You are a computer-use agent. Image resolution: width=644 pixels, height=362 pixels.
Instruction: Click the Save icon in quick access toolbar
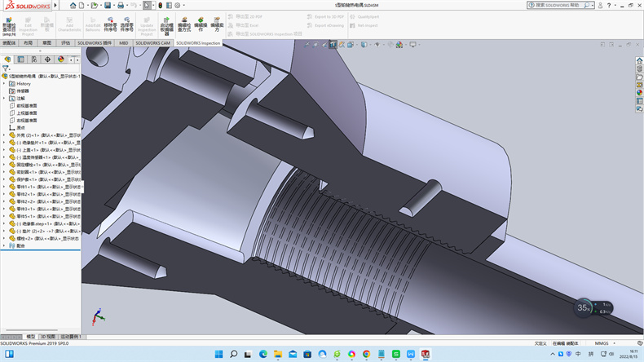(106, 5)
